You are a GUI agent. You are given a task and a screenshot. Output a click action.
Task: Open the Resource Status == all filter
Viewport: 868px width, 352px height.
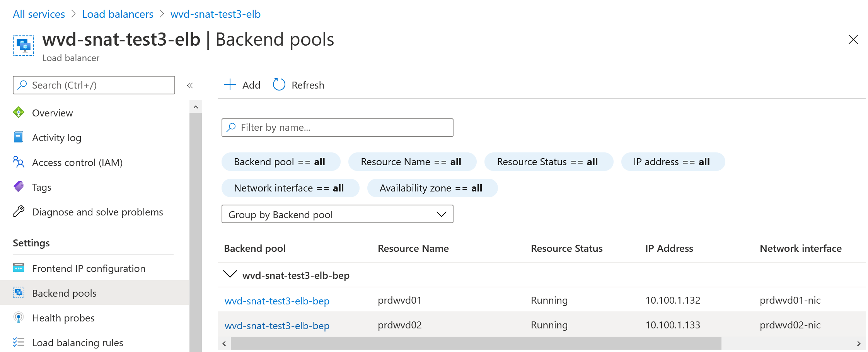[x=549, y=162]
